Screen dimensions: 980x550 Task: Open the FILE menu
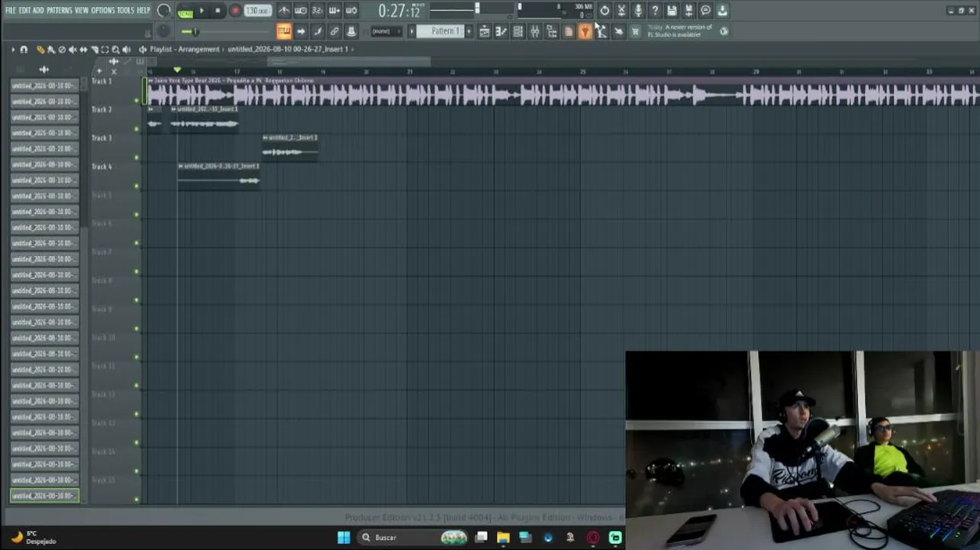coord(11,10)
